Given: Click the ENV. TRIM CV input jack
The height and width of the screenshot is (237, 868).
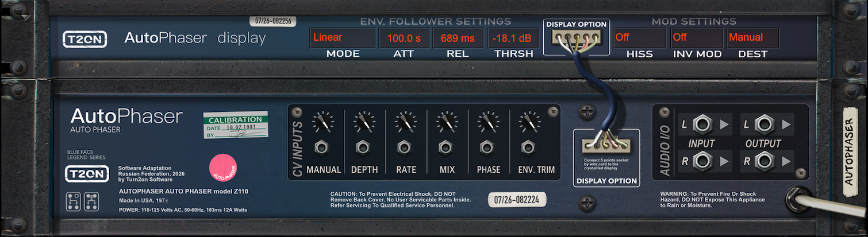Looking at the screenshot, I should 528,148.
